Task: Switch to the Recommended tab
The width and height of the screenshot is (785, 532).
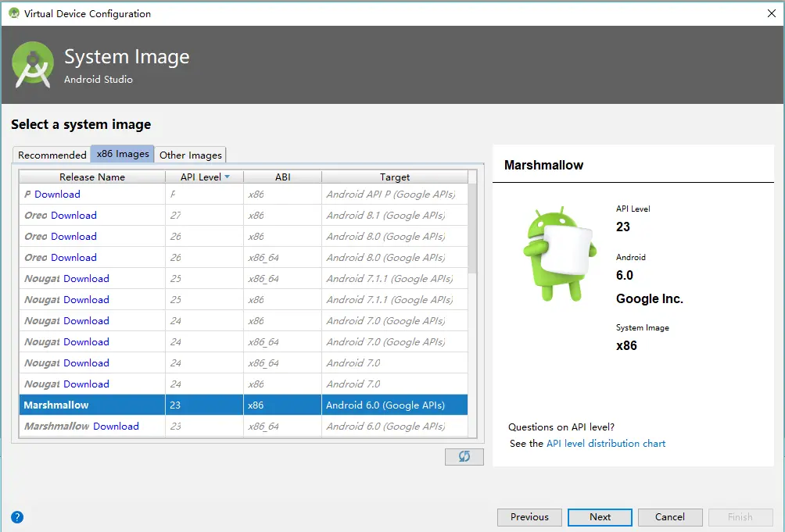Action: point(52,155)
